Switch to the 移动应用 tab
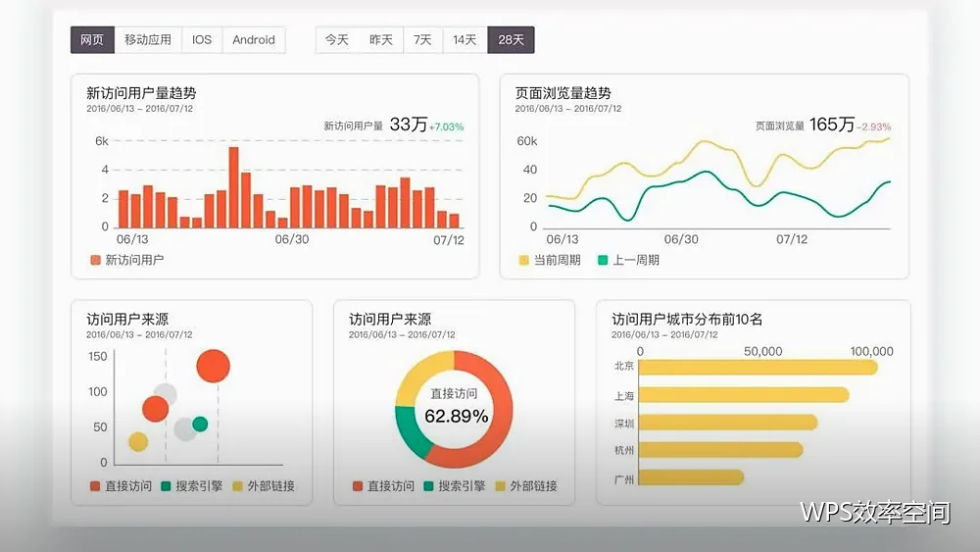 pyautogui.click(x=148, y=40)
